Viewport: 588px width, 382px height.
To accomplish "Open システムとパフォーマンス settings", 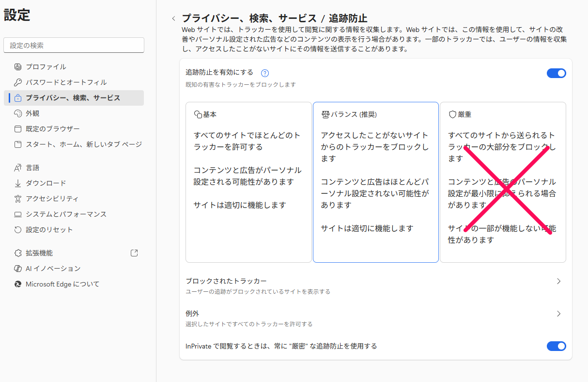I will [66, 214].
